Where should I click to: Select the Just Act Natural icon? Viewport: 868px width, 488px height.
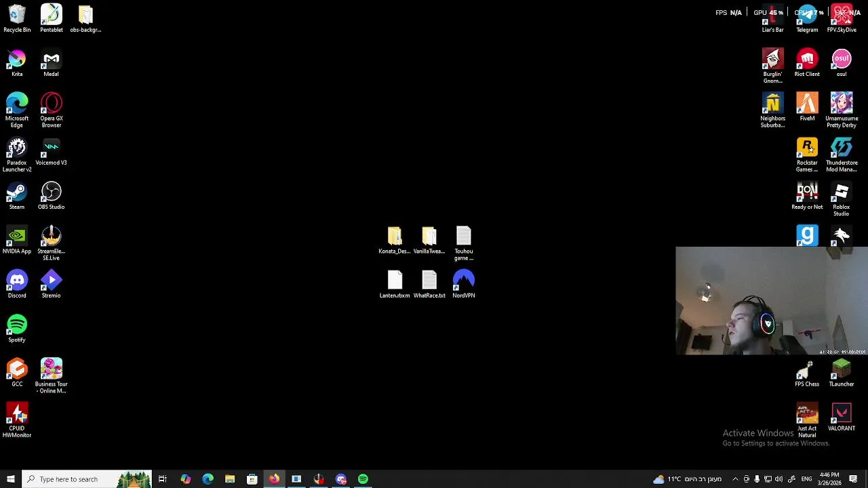click(x=807, y=420)
